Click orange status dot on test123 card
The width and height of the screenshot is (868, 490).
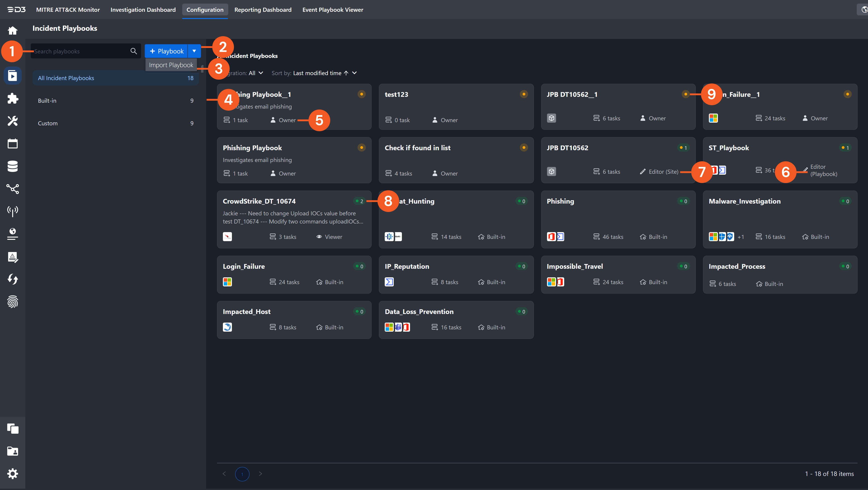(524, 94)
